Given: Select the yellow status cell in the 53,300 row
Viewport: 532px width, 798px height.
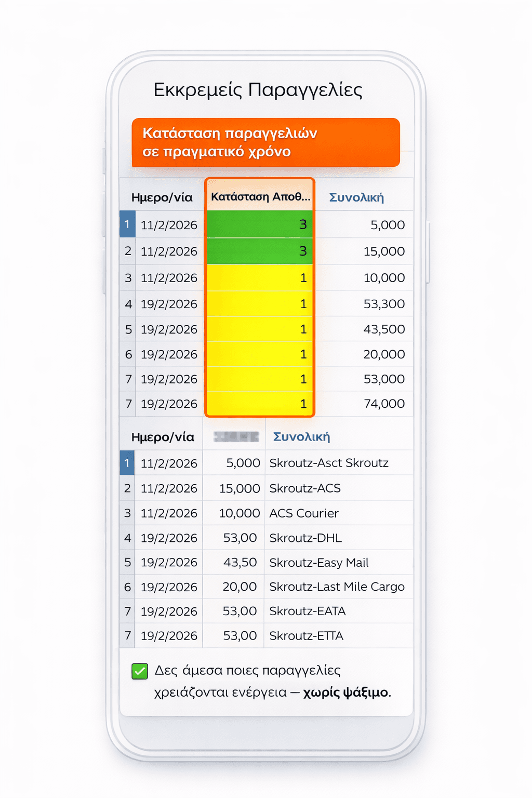Looking at the screenshot, I should pos(260,304).
